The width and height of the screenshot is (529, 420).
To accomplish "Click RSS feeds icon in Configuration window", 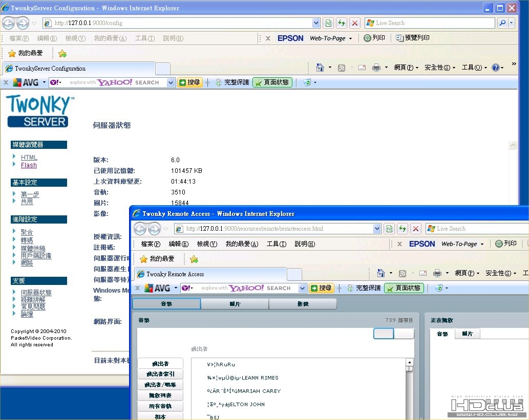I will click(x=342, y=68).
